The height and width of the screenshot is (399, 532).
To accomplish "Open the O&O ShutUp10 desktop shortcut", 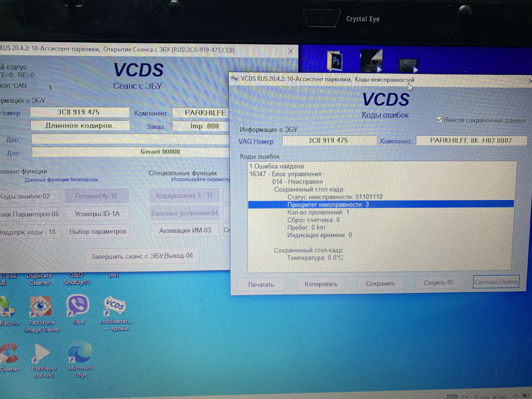I will 76,279.
